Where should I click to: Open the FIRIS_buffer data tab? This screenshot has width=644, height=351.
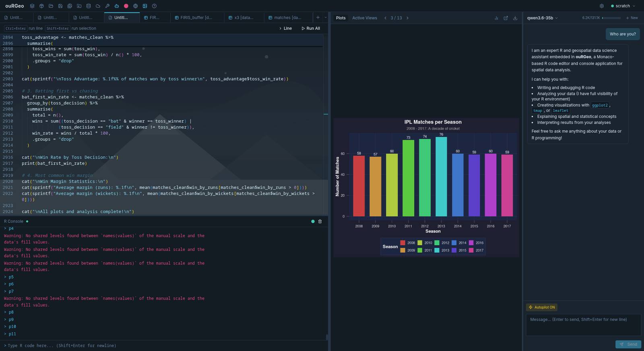197,18
